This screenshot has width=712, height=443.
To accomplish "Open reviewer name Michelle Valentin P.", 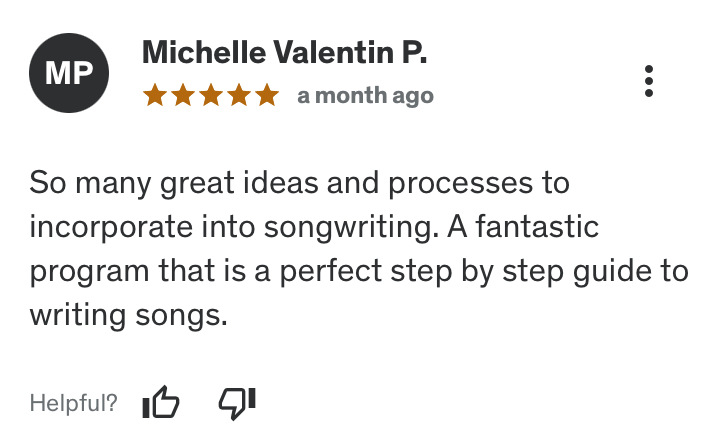I will (x=285, y=53).
